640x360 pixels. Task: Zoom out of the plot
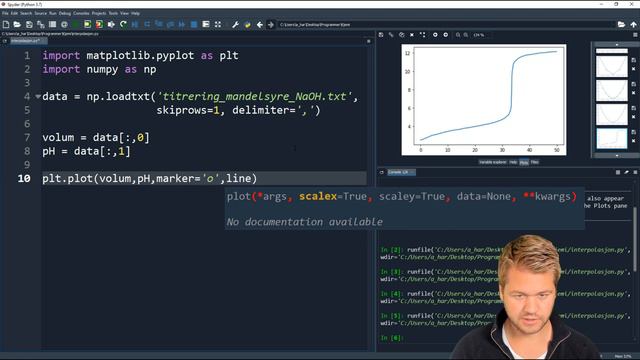click(458, 35)
